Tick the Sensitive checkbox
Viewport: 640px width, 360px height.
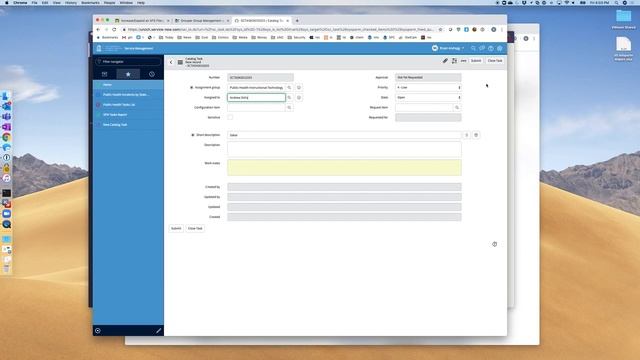click(x=230, y=118)
